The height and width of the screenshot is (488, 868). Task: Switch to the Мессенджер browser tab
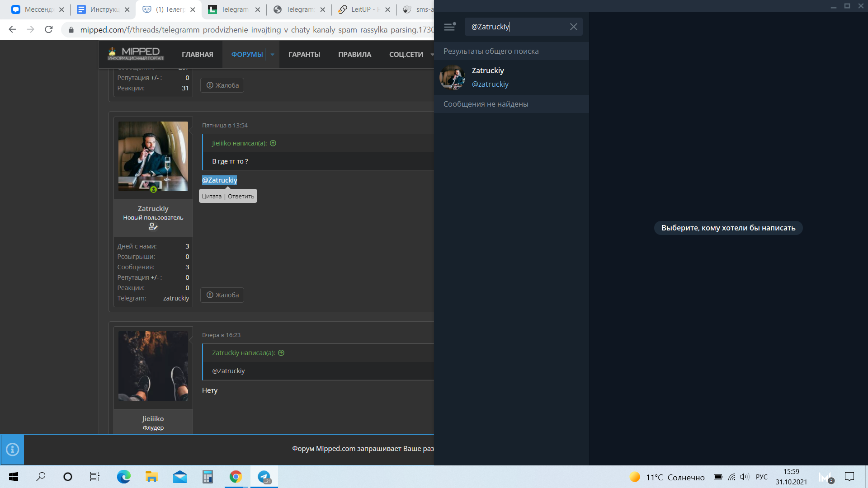(x=38, y=9)
